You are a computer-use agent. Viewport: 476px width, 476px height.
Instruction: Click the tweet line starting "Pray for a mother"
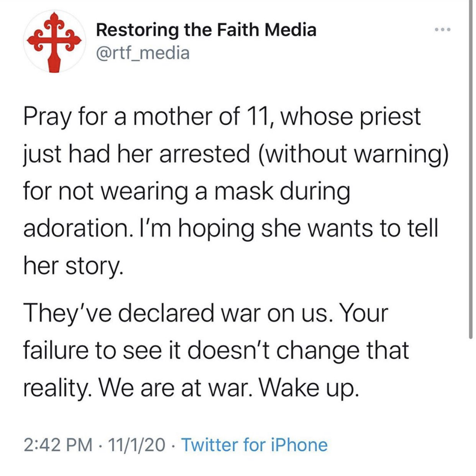222,117
